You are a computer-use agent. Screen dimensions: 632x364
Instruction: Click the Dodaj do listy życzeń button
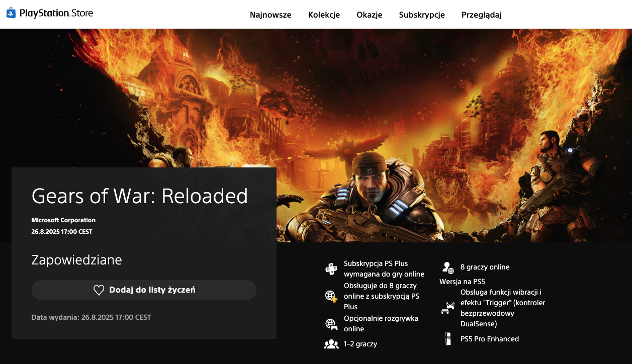144,290
